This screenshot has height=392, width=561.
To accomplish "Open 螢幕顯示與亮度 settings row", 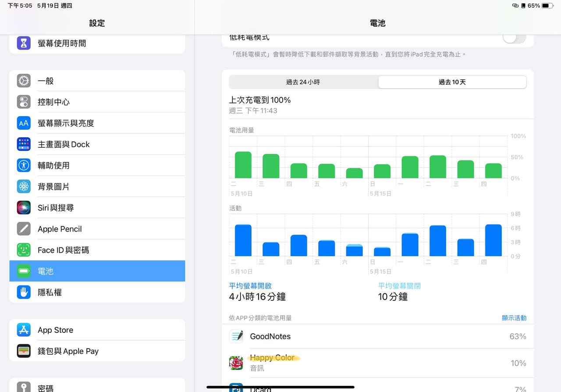I will tap(97, 123).
